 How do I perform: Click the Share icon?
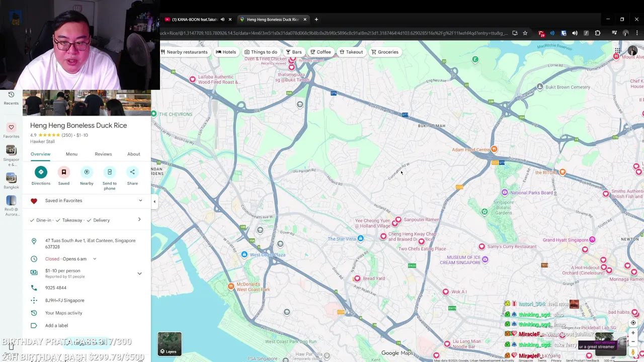pos(132,172)
